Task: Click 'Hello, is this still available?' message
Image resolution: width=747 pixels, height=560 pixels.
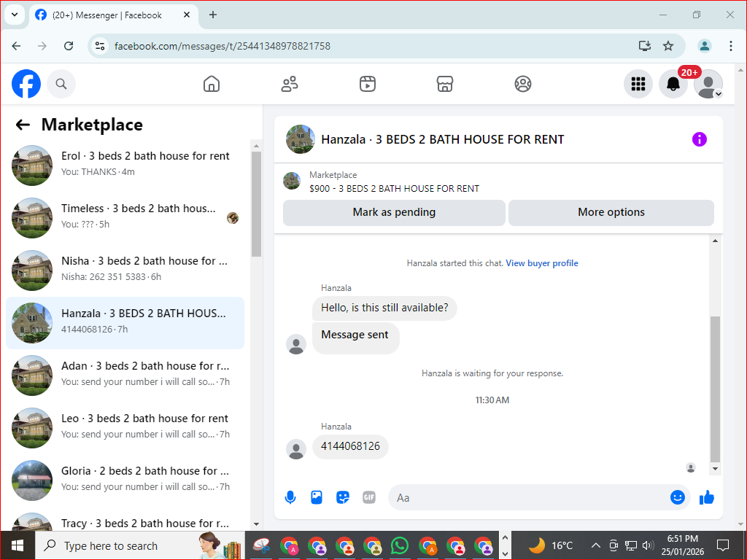Action: (384, 308)
